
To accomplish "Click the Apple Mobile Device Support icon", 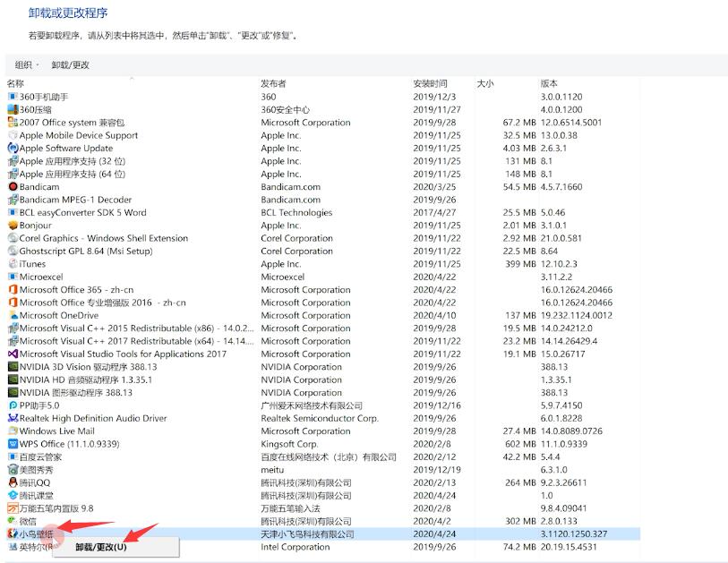I will pos(13,135).
